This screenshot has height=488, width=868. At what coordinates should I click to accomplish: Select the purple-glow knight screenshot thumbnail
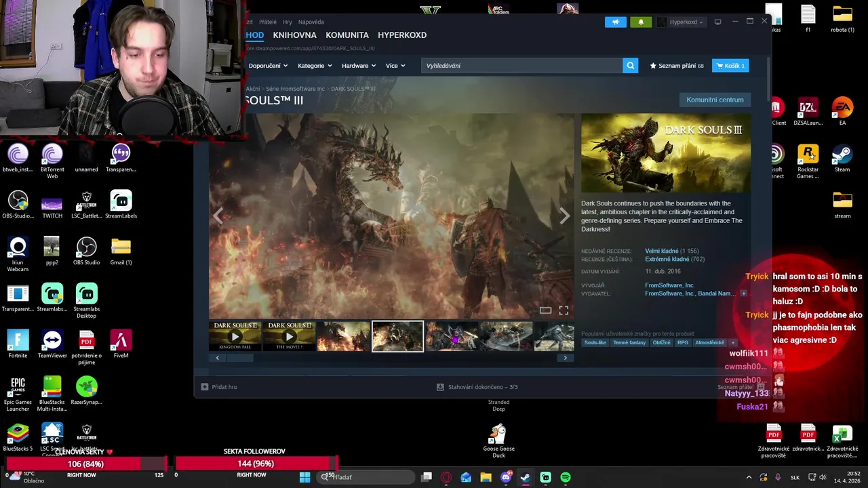tap(452, 336)
